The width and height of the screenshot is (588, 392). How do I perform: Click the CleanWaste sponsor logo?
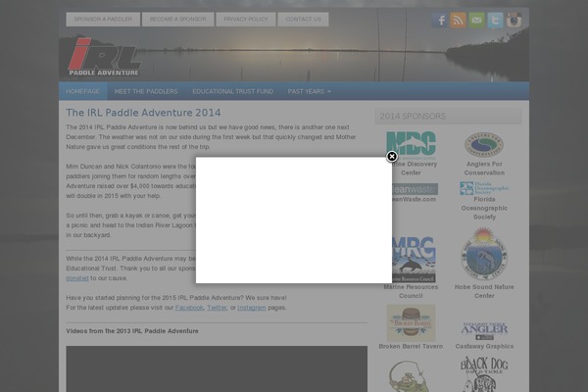[x=416, y=189]
